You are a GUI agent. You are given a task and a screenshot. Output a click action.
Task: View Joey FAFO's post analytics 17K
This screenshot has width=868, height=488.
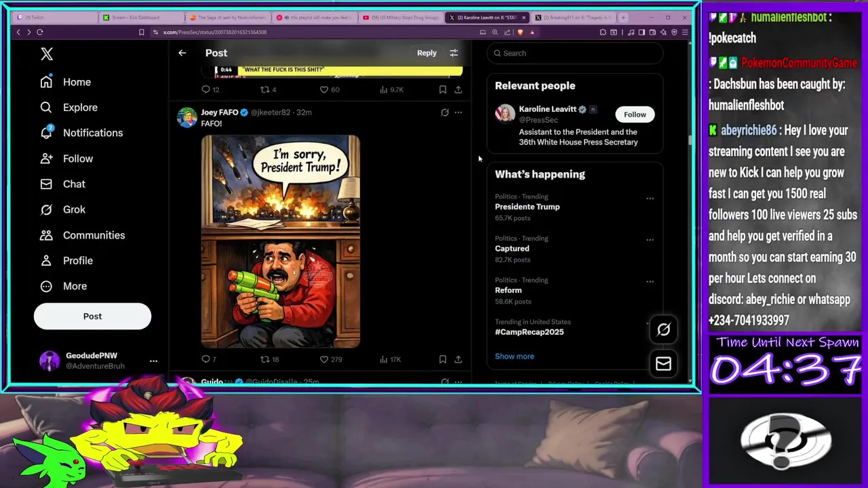tap(391, 359)
